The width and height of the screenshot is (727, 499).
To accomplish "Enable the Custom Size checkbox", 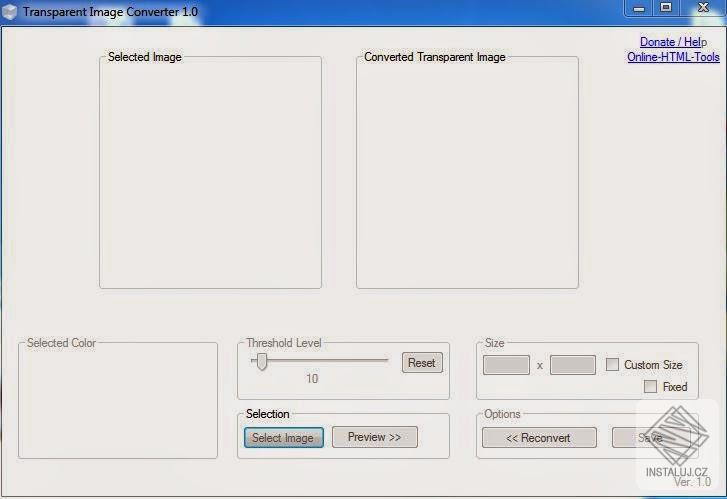I will click(x=612, y=365).
